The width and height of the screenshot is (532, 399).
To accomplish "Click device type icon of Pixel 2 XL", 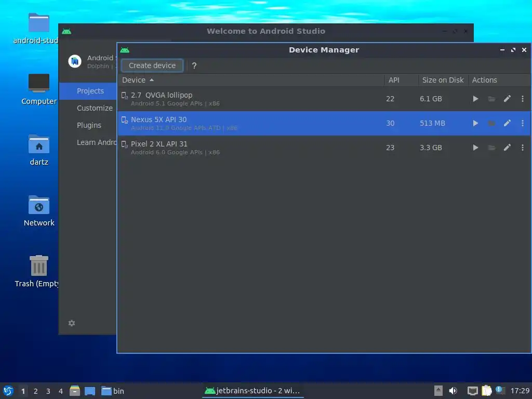I will 125,144.
